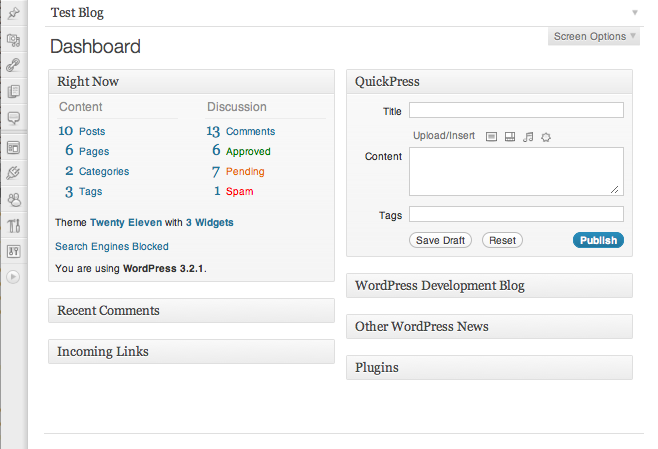Open the Pages menu icon in sidebar
The width and height of the screenshot is (658, 449).
point(13,91)
